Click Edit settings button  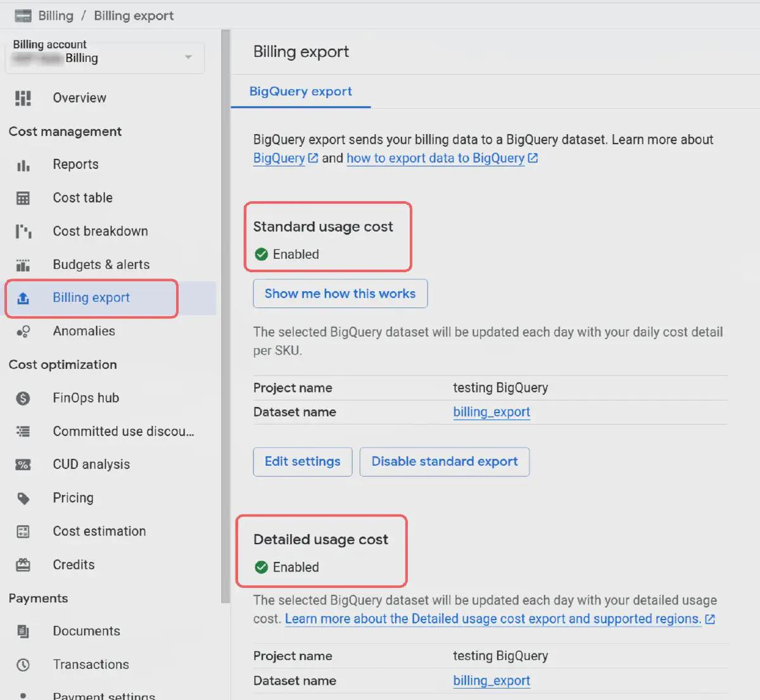tap(303, 462)
